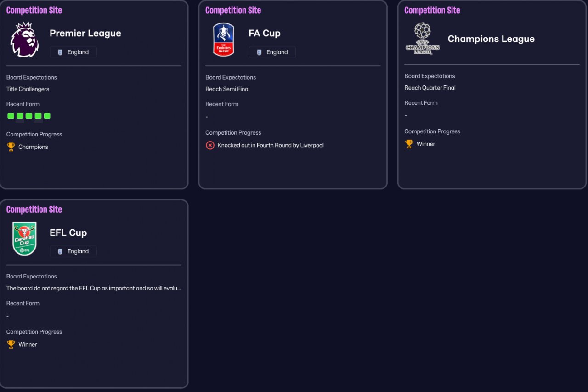Viewport: 588px width, 392px height.
Task: Click 'Winner' text in Champions League card
Action: tap(426, 144)
